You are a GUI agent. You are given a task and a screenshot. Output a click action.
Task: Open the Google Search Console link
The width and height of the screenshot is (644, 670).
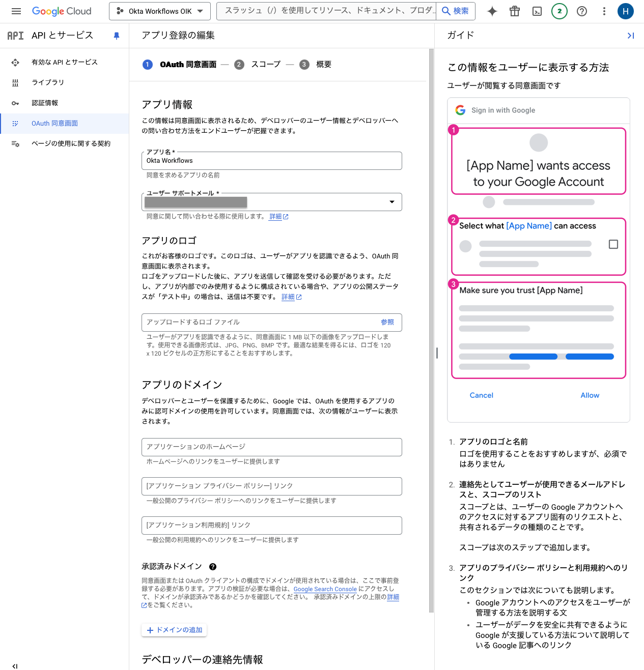pyautogui.click(x=325, y=589)
